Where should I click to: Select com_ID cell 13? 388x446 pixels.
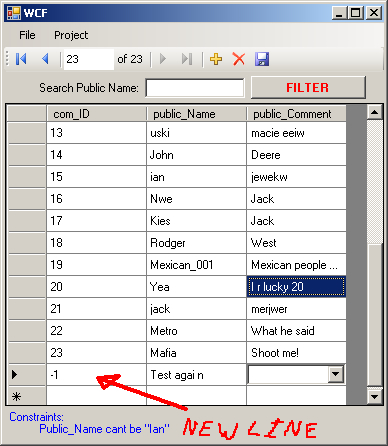coord(96,133)
